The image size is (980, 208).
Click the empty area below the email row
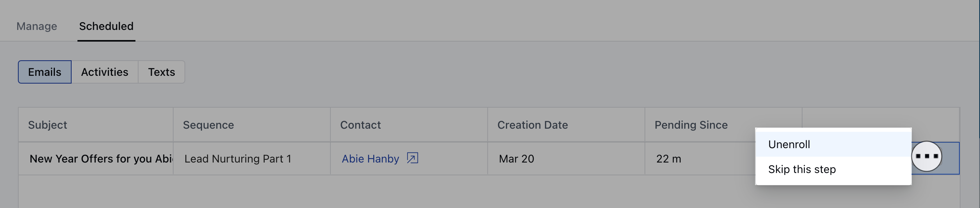[489, 192]
